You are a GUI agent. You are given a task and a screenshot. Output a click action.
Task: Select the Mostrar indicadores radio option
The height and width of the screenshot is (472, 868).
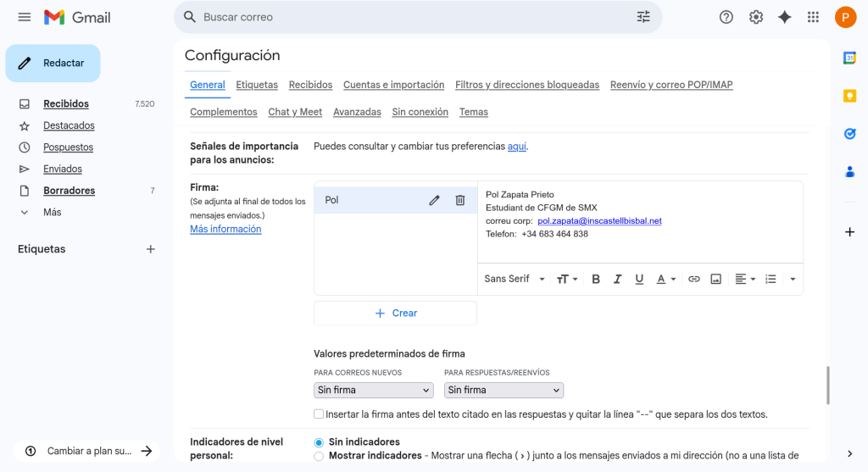pyautogui.click(x=319, y=456)
